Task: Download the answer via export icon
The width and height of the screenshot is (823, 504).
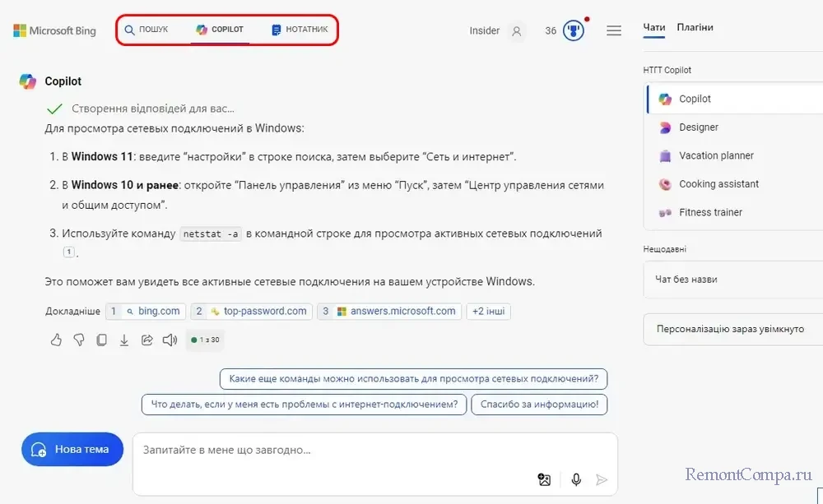Action: [124, 340]
